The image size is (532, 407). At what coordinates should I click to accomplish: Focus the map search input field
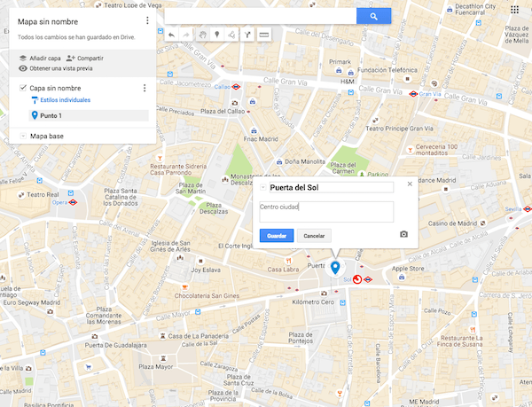click(x=261, y=16)
